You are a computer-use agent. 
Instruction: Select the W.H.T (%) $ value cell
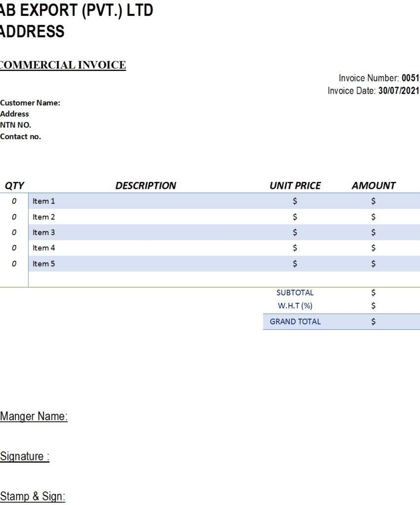click(373, 306)
